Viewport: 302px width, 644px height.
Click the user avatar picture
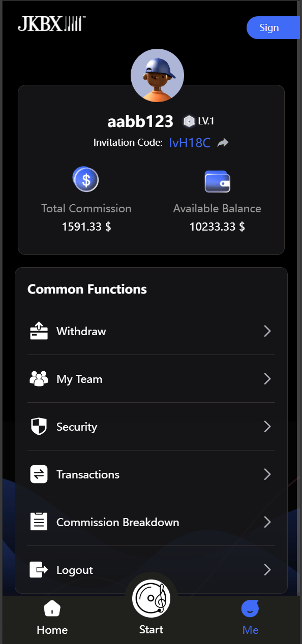coord(157,76)
